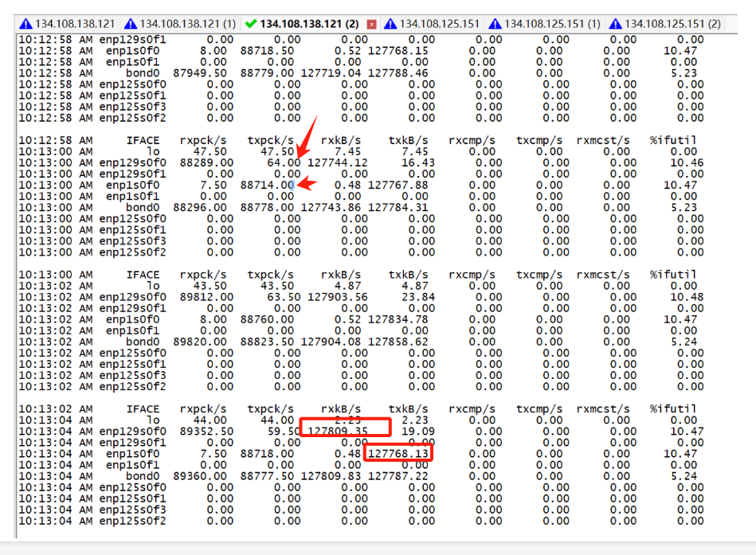This screenshot has width=756, height=555.
Task: Click the %ifutil value 10.48
Action: click(x=687, y=297)
